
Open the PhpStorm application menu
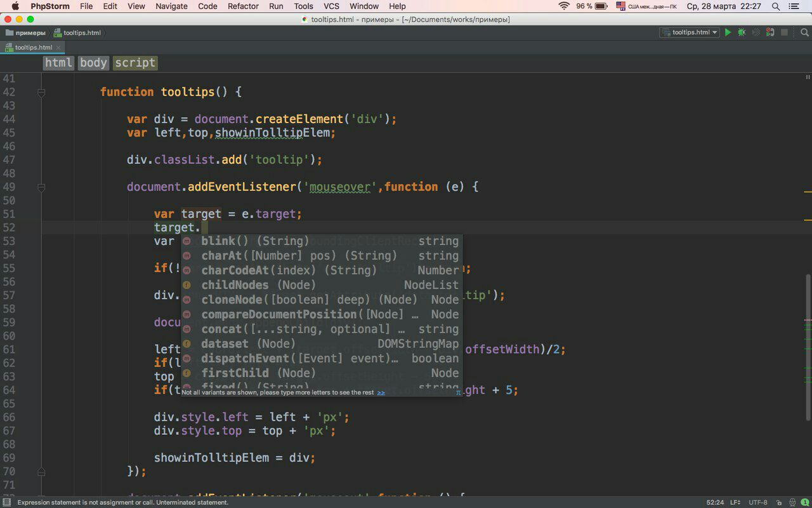click(x=50, y=6)
